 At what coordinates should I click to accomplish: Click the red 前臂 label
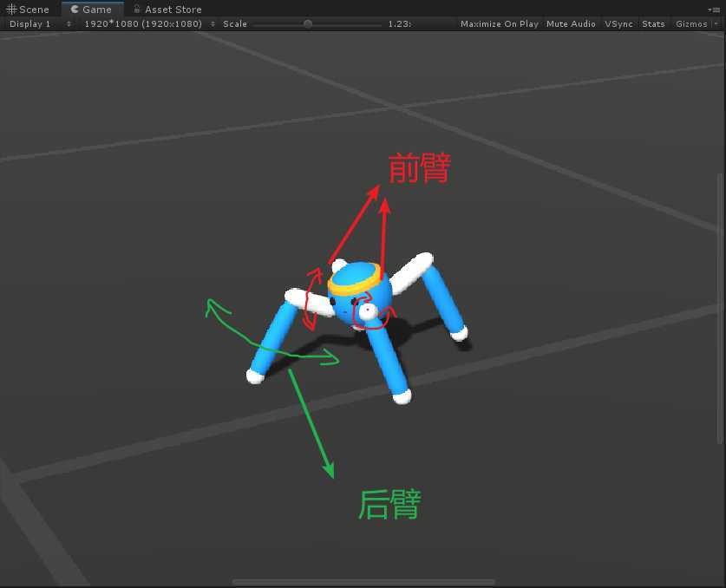419,167
